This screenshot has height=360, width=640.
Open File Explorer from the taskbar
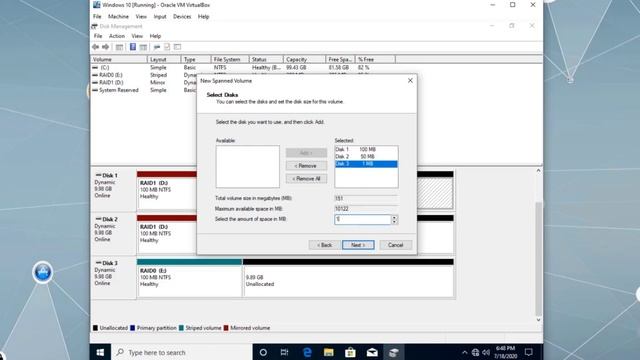click(329, 352)
